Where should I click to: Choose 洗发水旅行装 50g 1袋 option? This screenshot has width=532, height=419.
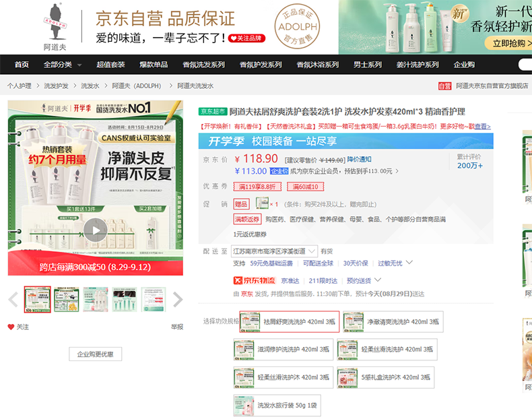click(277, 405)
